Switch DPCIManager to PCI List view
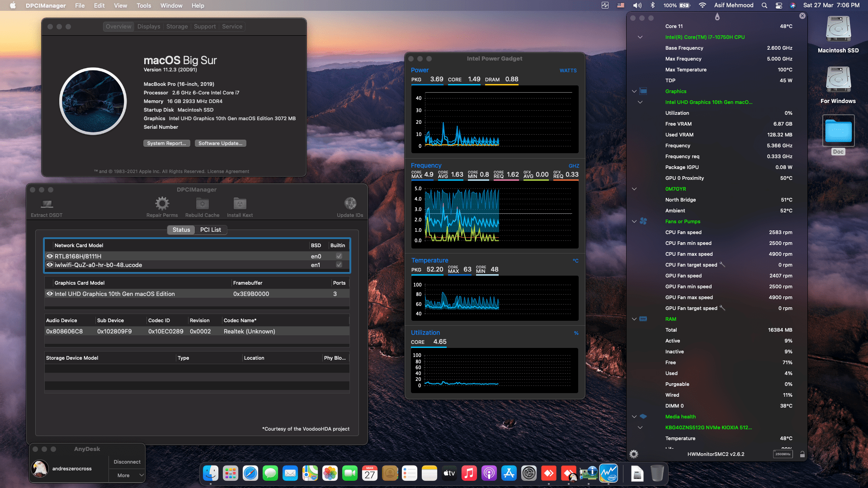868x488 pixels. (x=211, y=230)
